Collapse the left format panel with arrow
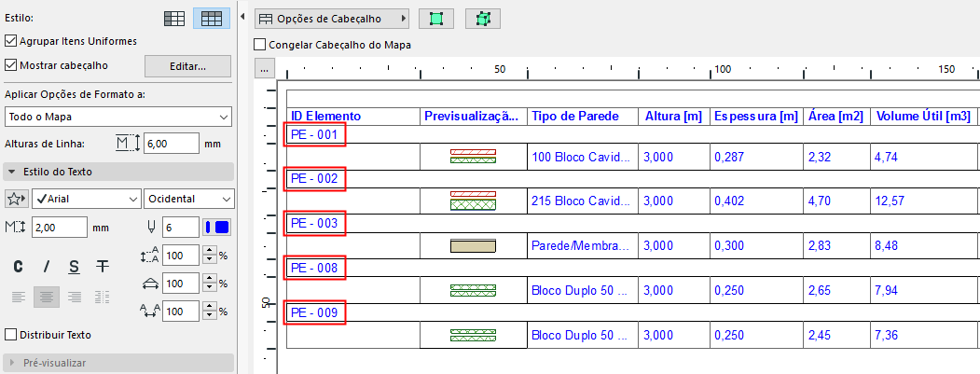This screenshot has height=374, width=980. tap(242, 17)
